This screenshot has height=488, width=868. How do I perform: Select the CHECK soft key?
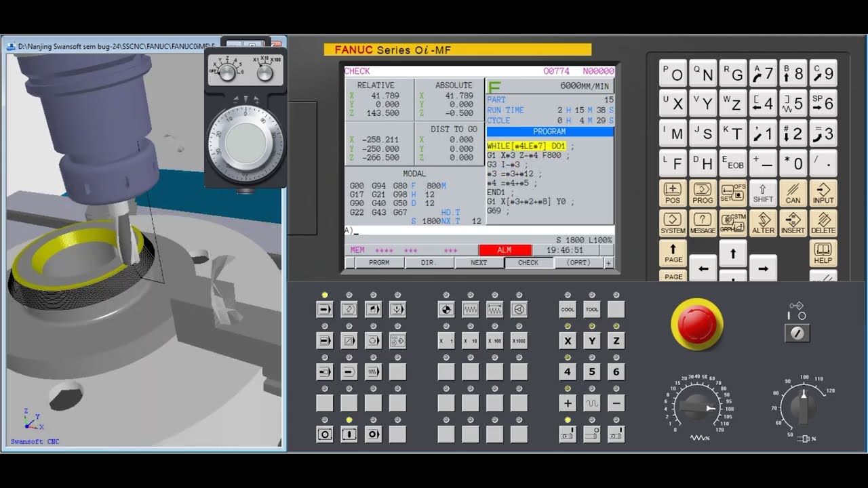click(x=528, y=263)
